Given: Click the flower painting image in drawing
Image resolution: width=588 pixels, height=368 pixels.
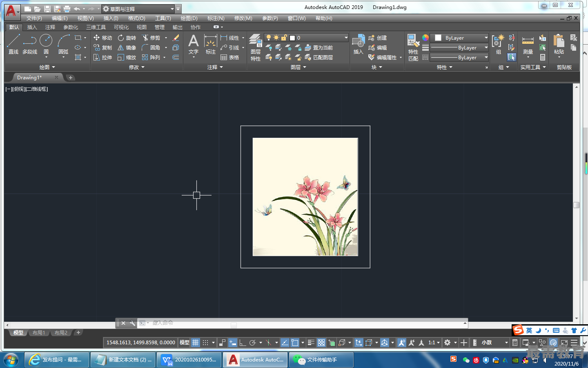Looking at the screenshot, I should (305, 197).
